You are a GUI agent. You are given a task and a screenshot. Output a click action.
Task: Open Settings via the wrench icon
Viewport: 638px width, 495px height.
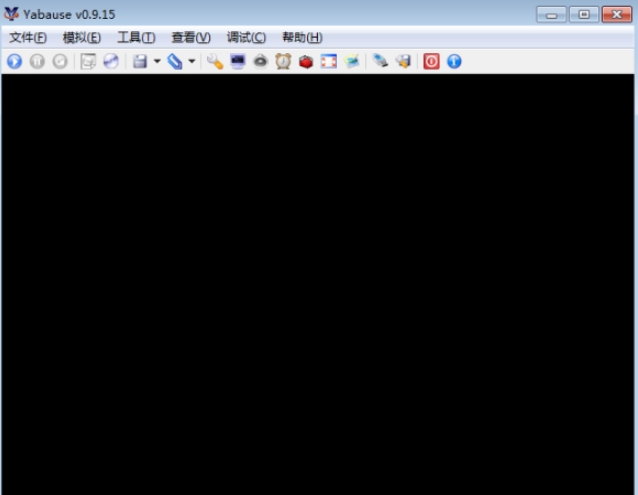point(215,61)
